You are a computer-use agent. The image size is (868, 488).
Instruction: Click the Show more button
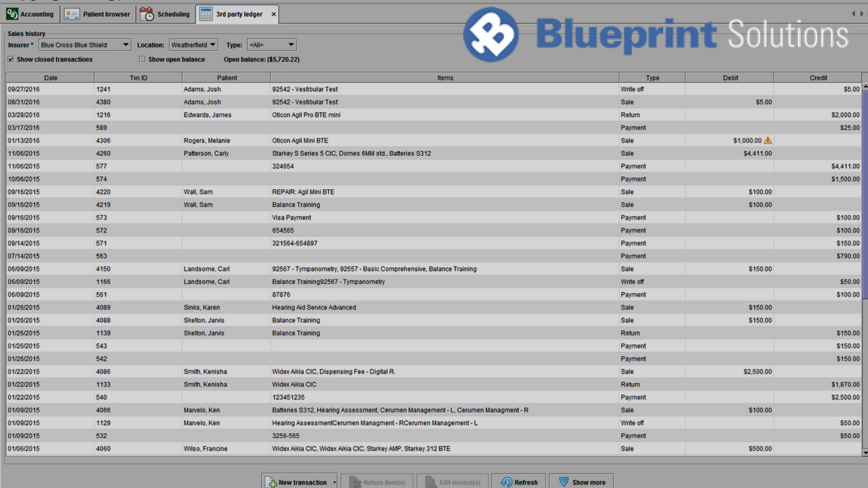(581, 482)
